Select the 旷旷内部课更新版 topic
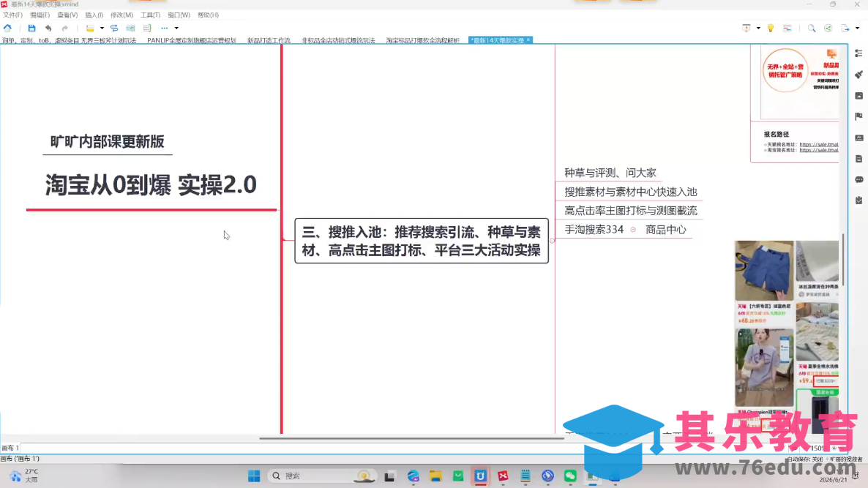This screenshot has width=868, height=488. tap(108, 142)
